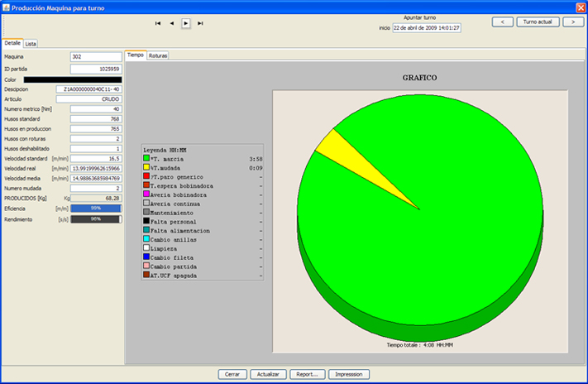Open the Roturas tab
The image size is (588, 384).
[x=158, y=55]
